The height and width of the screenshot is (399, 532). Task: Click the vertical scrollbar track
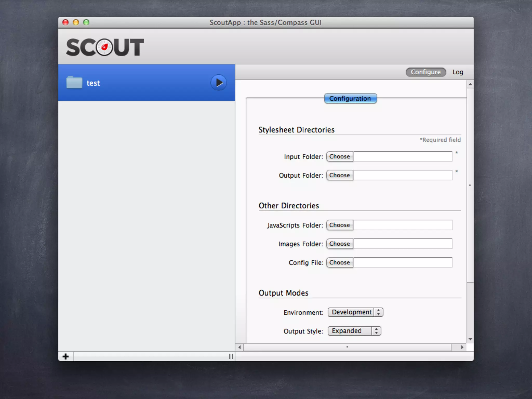[470, 309]
